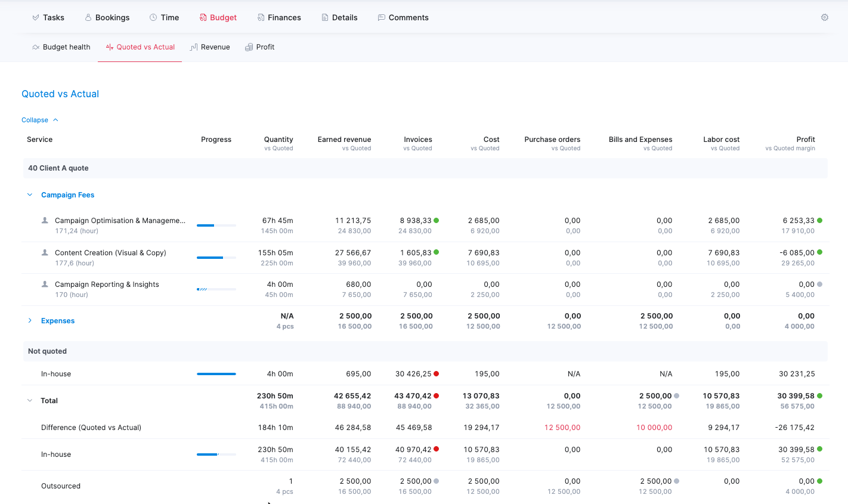Image resolution: width=848 pixels, height=504 pixels.
Task: Click the 67h 45m quantity value
Action: (278, 221)
